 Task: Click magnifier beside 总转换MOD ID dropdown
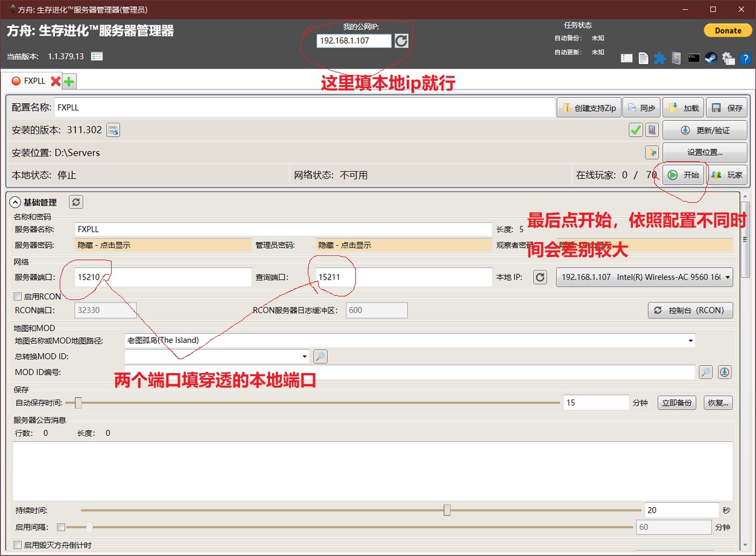point(320,357)
